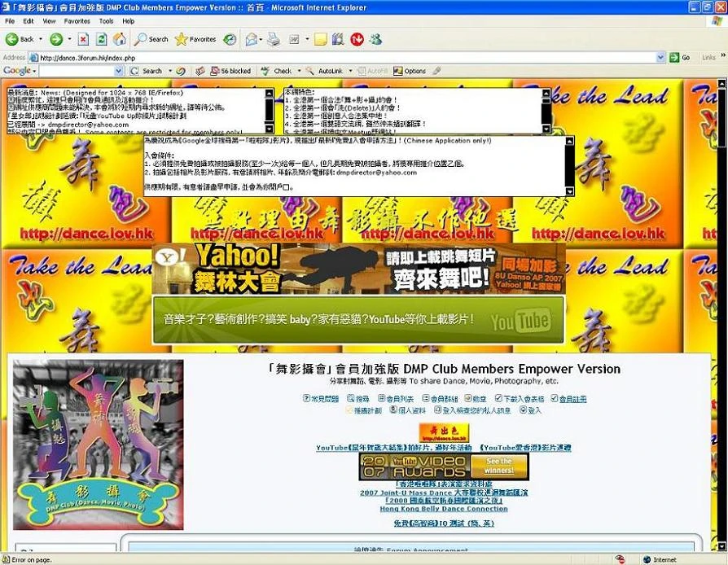Click the 2007 YouTube Video Awards banner
This screenshot has width=728, height=565.
click(443, 466)
